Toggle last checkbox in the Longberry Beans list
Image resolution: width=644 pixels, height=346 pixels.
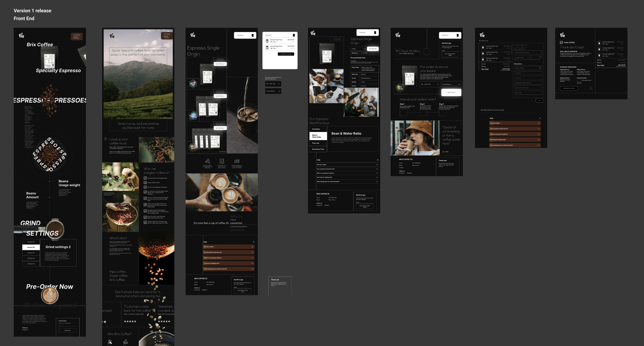tap(145, 222)
